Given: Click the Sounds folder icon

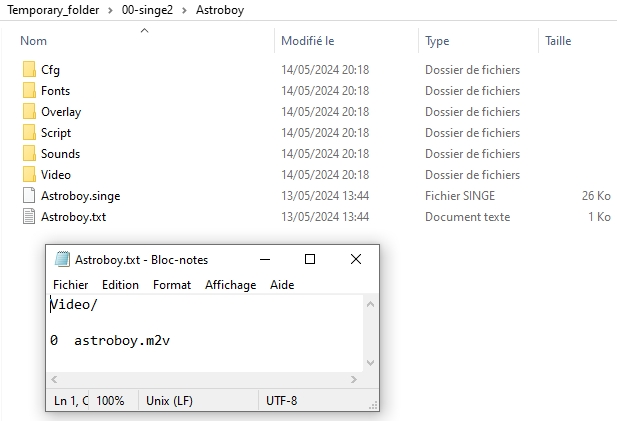Looking at the screenshot, I should (x=28, y=154).
